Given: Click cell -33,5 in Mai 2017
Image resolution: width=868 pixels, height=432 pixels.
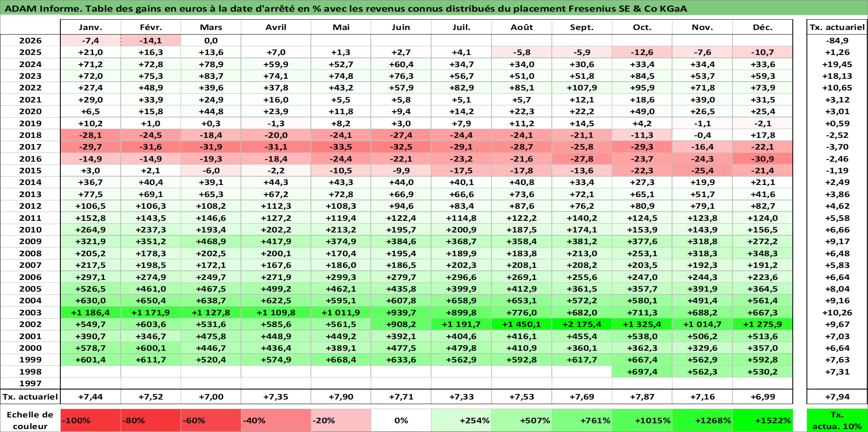Looking at the screenshot, I should (x=341, y=147).
